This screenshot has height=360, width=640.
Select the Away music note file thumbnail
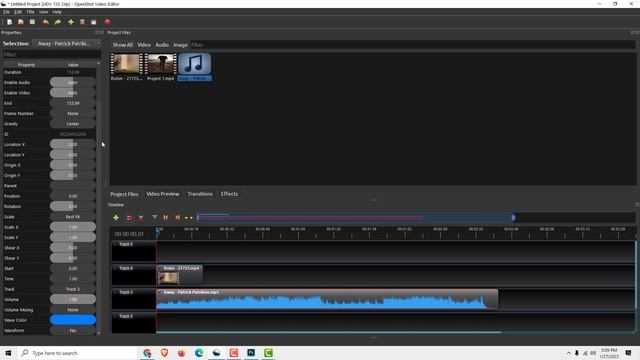pos(195,64)
